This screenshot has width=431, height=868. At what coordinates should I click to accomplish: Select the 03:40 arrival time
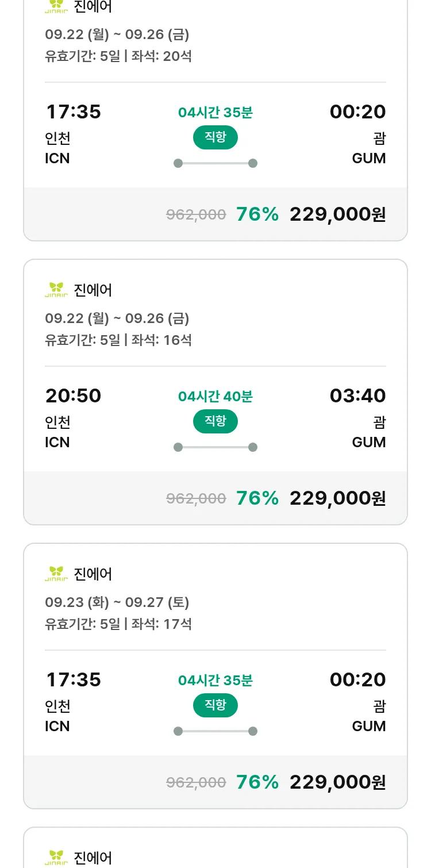tap(357, 396)
